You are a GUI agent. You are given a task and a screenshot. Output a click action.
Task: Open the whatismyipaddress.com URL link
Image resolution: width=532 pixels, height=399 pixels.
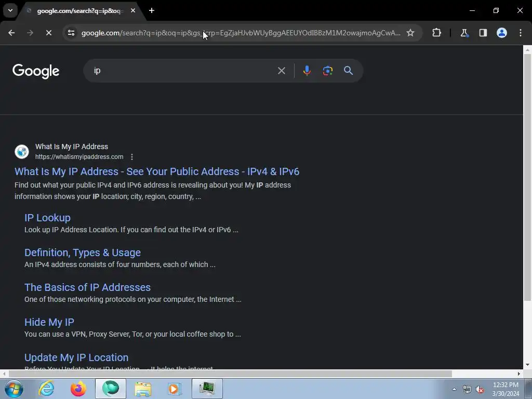pos(79,157)
